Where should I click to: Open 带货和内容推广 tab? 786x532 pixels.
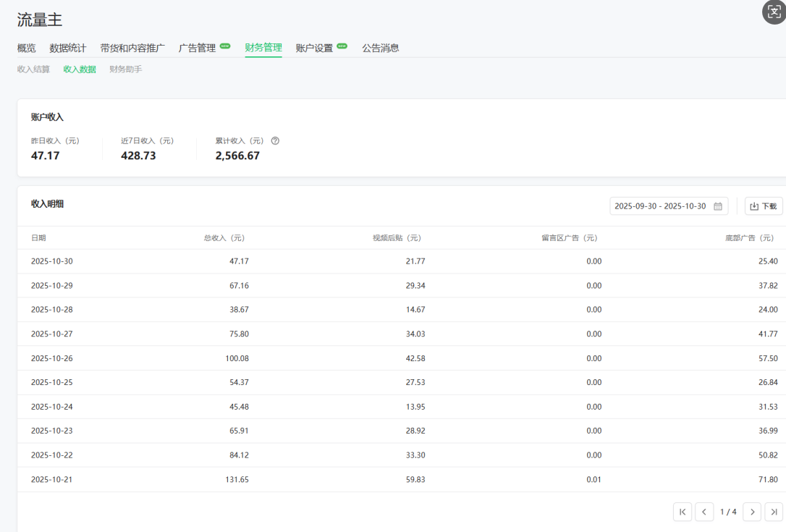coord(132,48)
